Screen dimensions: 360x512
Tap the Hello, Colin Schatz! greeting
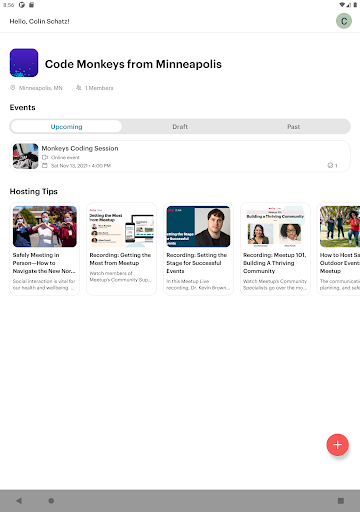[x=39, y=21]
